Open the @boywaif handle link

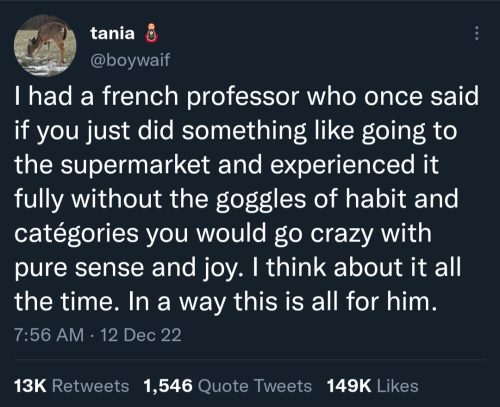pyautogui.click(x=130, y=60)
